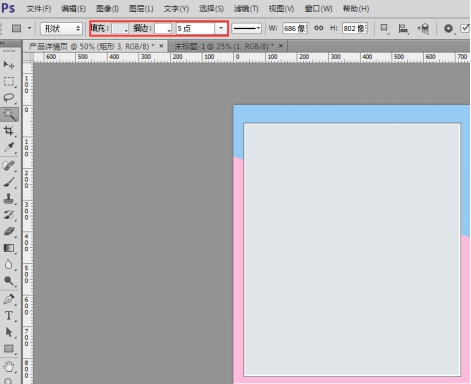The image size is (471, 384).
Task: Select the Eraser tool
Action: click(x=9, y=231)
